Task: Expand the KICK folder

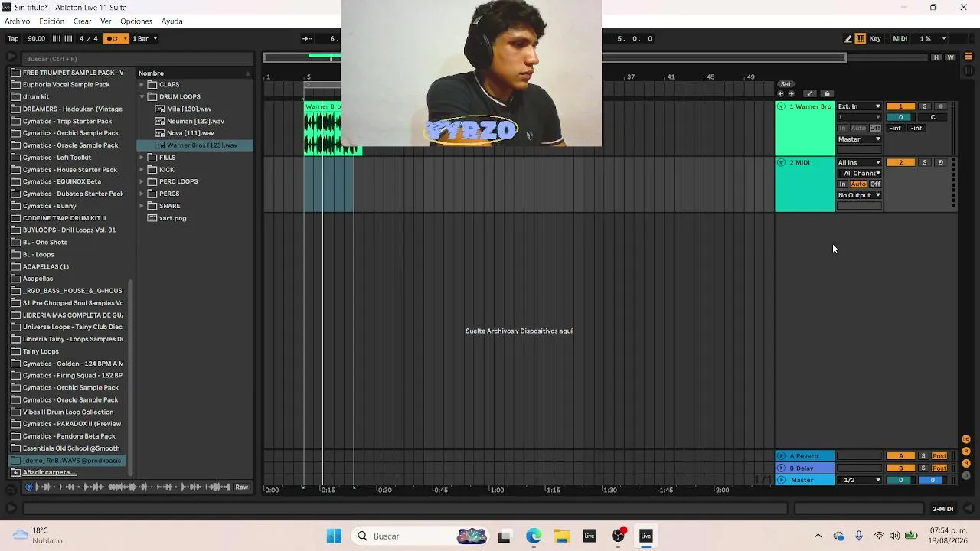Action: [142, 170]
